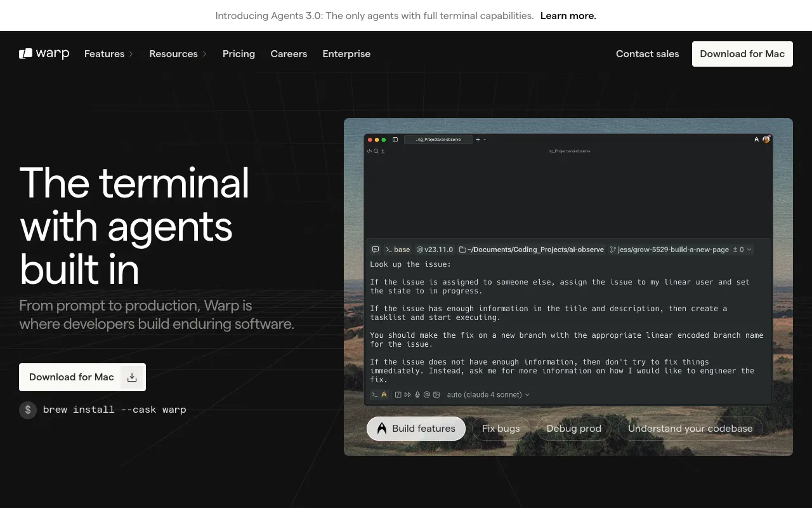
Task: Click the search magnifier icon in the terminal
Action: pyautogui.click(x=376, y=151)
